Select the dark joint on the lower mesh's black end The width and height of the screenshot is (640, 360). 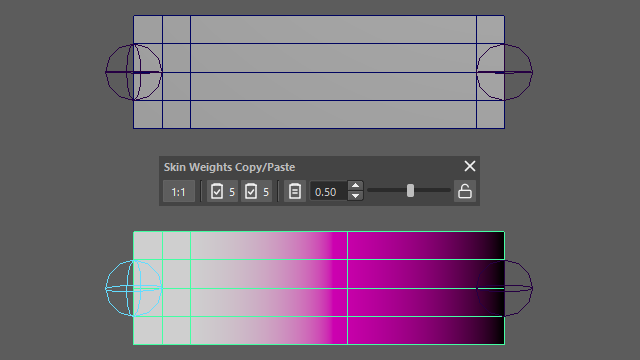tap(504, 288)
